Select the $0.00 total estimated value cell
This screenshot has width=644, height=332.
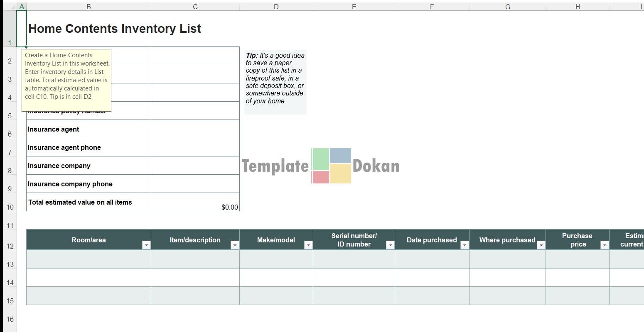[195, 202]
